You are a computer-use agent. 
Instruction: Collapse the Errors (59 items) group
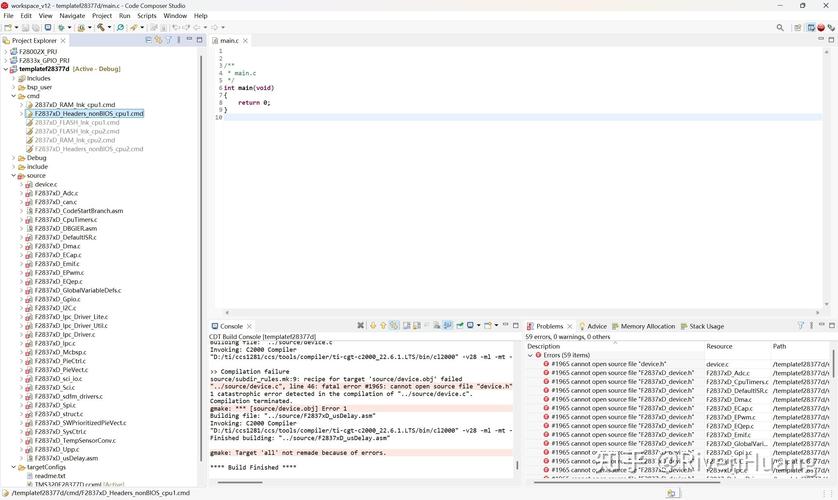(x=531, y=355)
